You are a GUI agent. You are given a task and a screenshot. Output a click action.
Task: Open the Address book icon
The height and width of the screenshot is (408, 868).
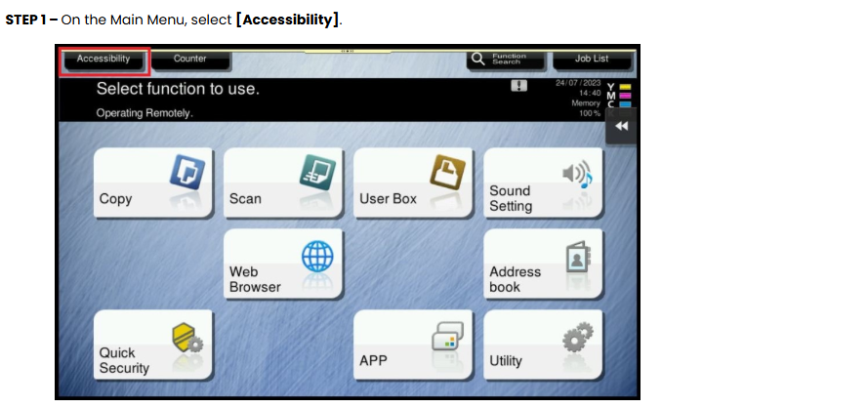coord(579,257)
